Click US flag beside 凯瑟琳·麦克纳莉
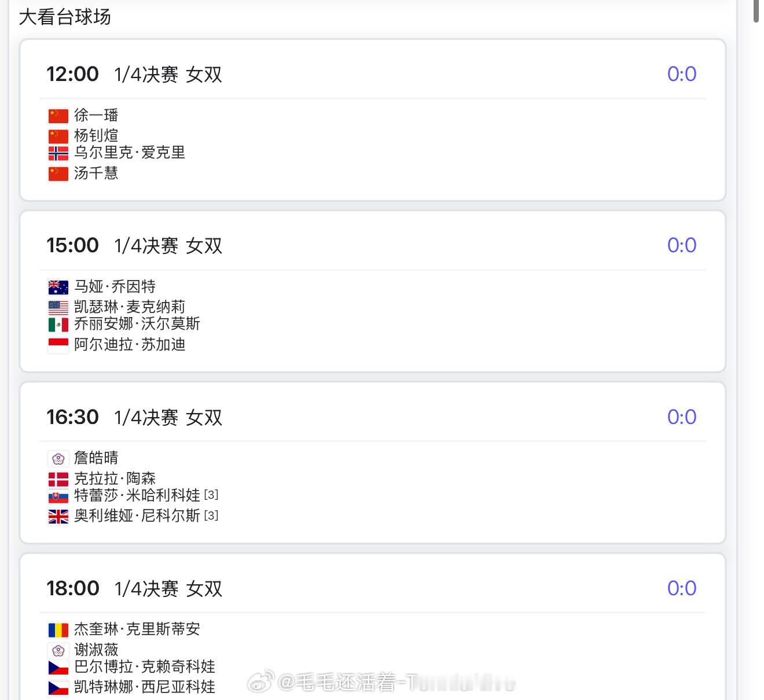764x700 pixels. point(58,307)
